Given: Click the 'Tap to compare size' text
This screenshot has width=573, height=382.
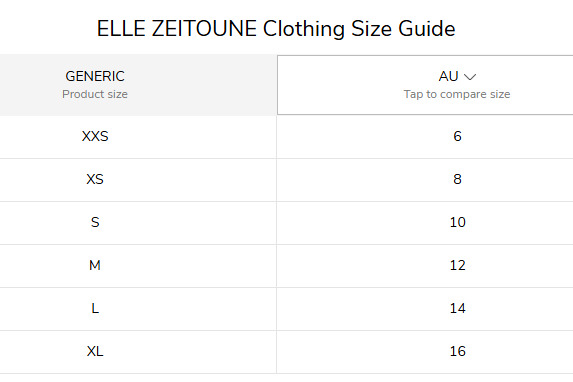Looking at the screenshot, I should tap(457, 94).
